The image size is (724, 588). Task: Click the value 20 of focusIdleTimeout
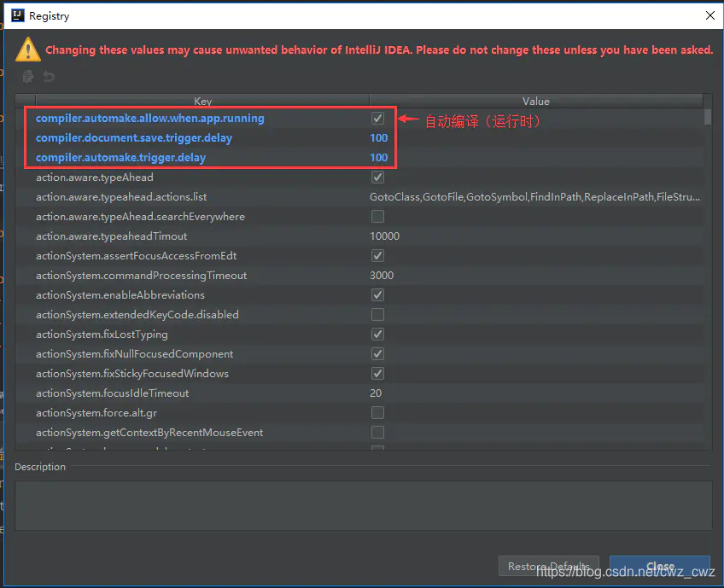pos(376,393)
